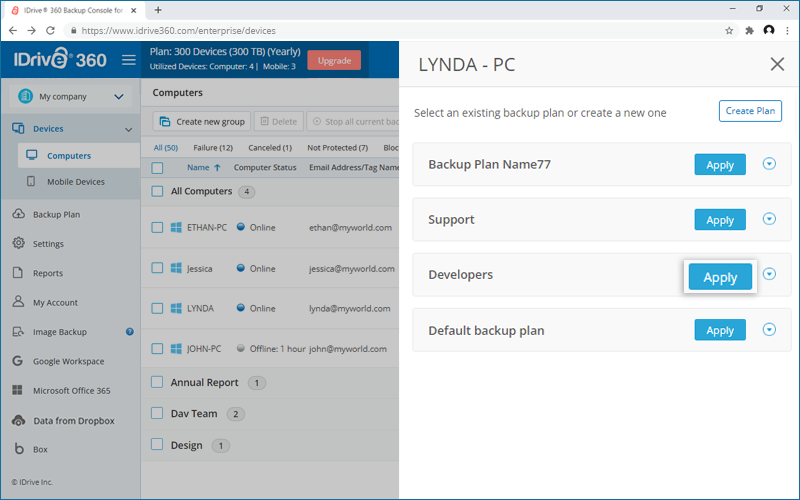The image size is (800, 500).
Task: Check the Design group checkbox
Action: tap(157, 444)
